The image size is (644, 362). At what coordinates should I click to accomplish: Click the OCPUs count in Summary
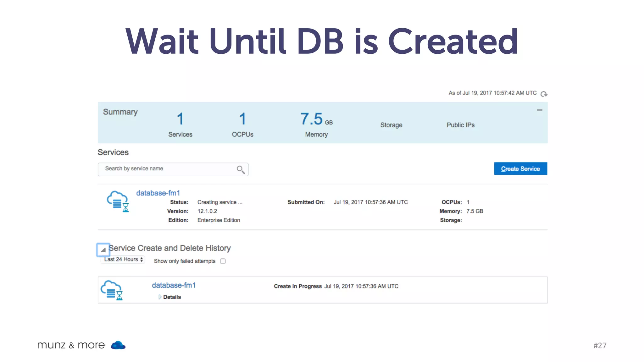click(x=242, y=119)
